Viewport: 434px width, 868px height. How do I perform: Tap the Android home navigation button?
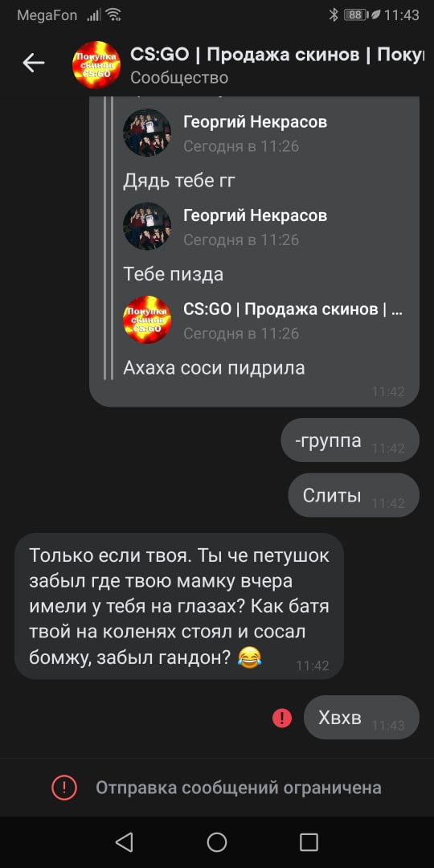(x=217, y=842)
